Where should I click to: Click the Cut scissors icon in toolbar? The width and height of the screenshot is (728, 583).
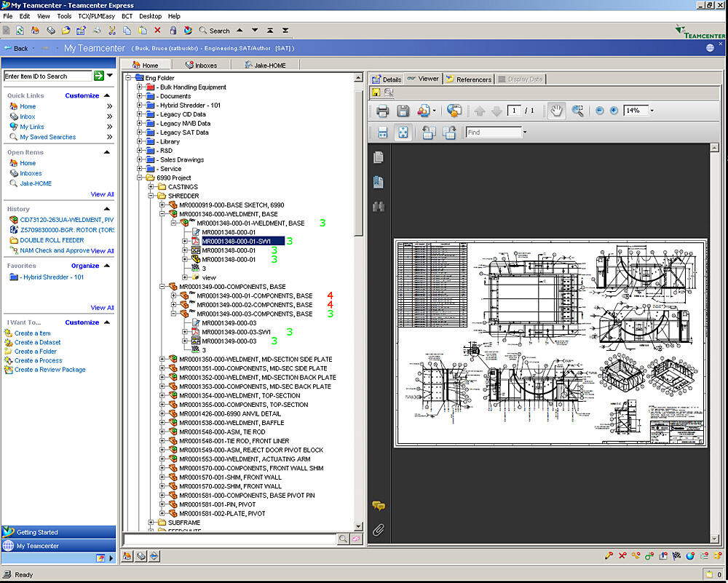(x=112, y=31)
